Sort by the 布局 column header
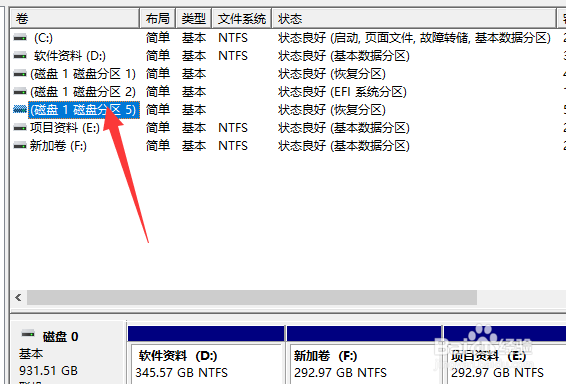This screenshot has height=384, width=566. tap(158, 18)
